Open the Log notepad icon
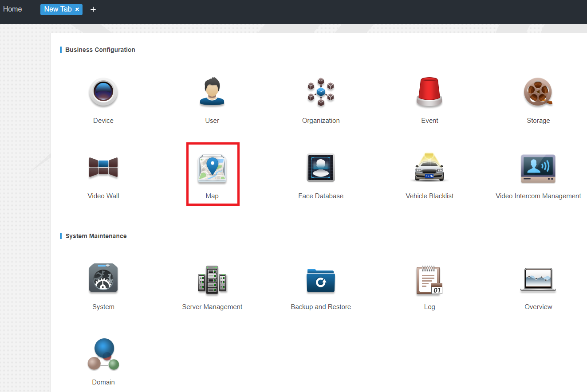This screenshot has height=392, width=587. coord(429,280)
